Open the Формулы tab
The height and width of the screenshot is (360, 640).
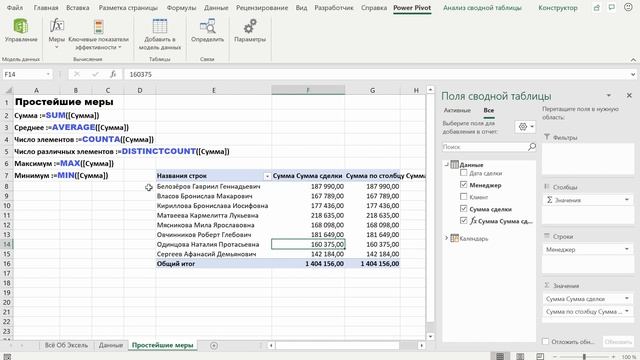[x=181, y=7]
